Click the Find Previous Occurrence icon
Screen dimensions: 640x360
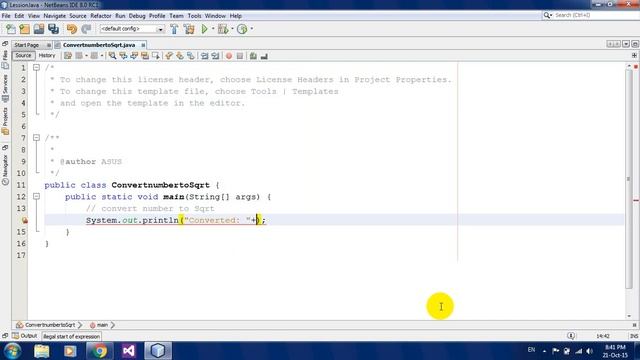(123, 56)
